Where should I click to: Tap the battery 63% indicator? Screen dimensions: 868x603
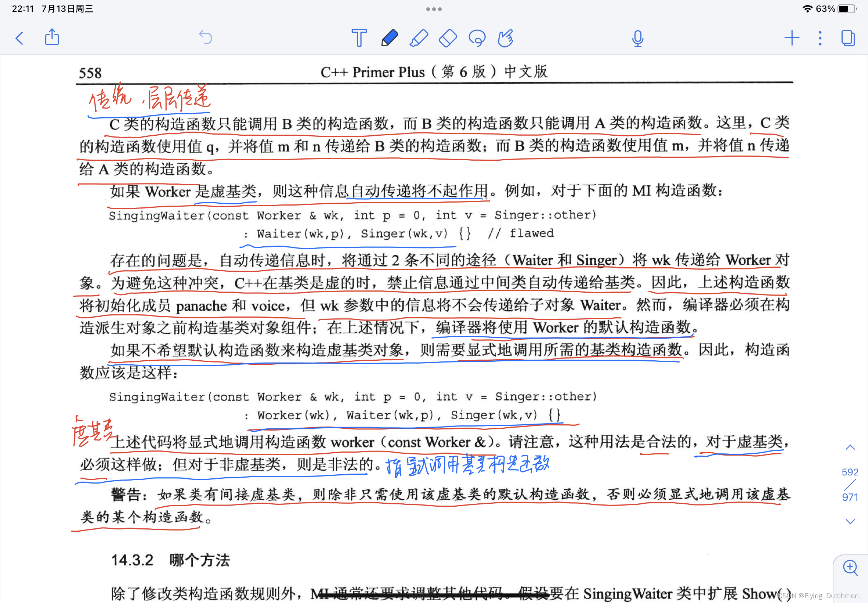click(836, 9)
